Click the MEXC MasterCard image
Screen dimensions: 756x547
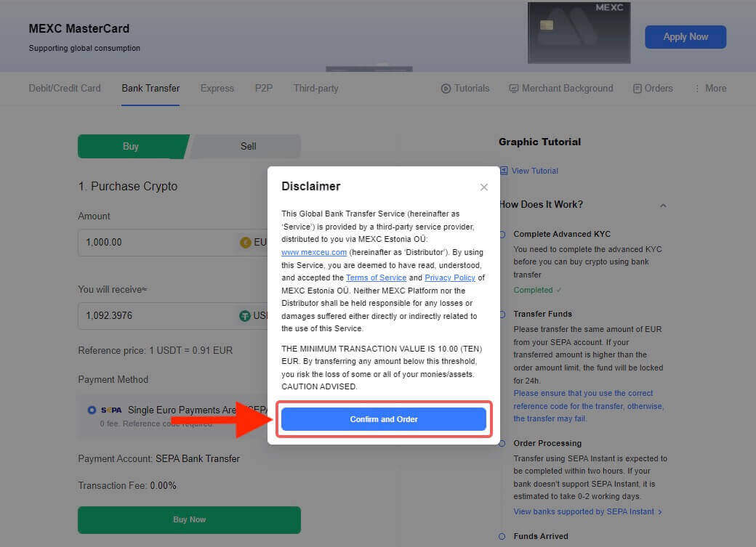(x=579, y=33)
